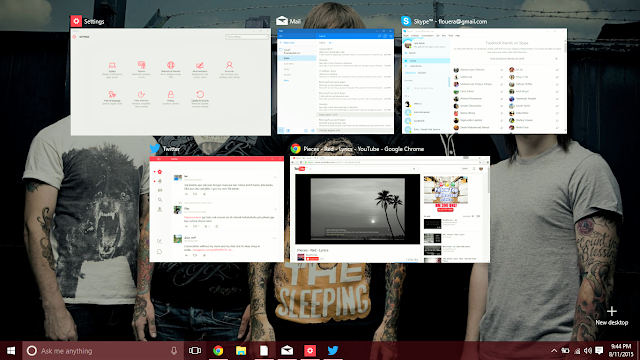Click the Chrome logo in the thumbnail title
This screenshot has height=360, width=640.
coord(296,149)
